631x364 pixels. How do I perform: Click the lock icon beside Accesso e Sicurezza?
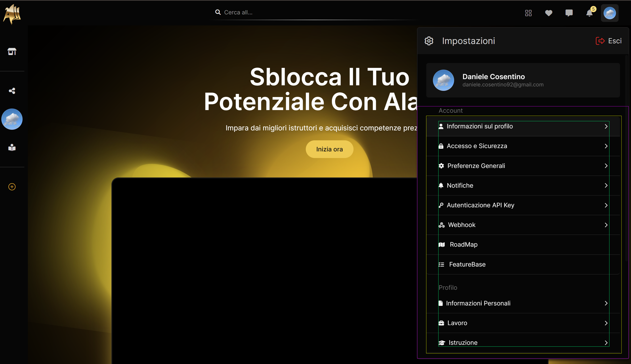[441, 146]
